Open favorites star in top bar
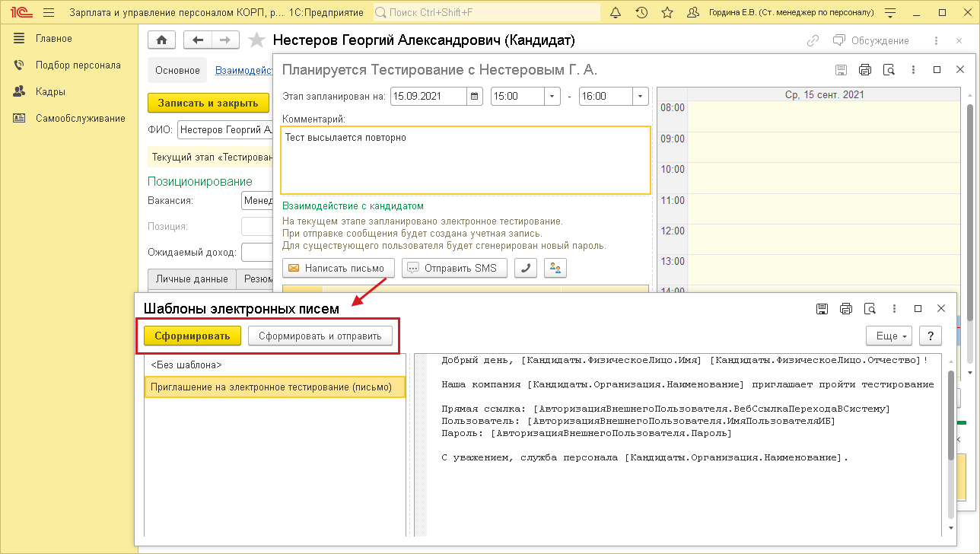The height and width of the screenshot is (554, 980). tap(667, 12)
